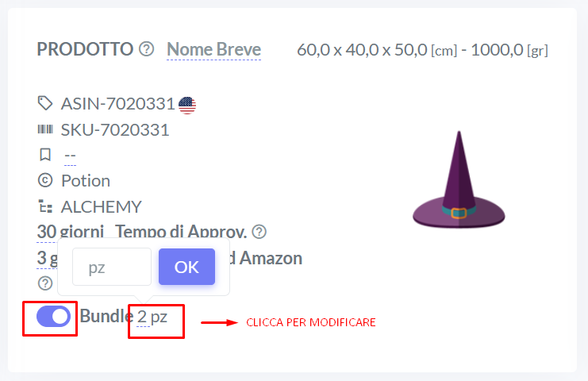This screenshot has width=588, height=381.
Task: Click the ASIN tag icon
Action: (x=45, y=103)
